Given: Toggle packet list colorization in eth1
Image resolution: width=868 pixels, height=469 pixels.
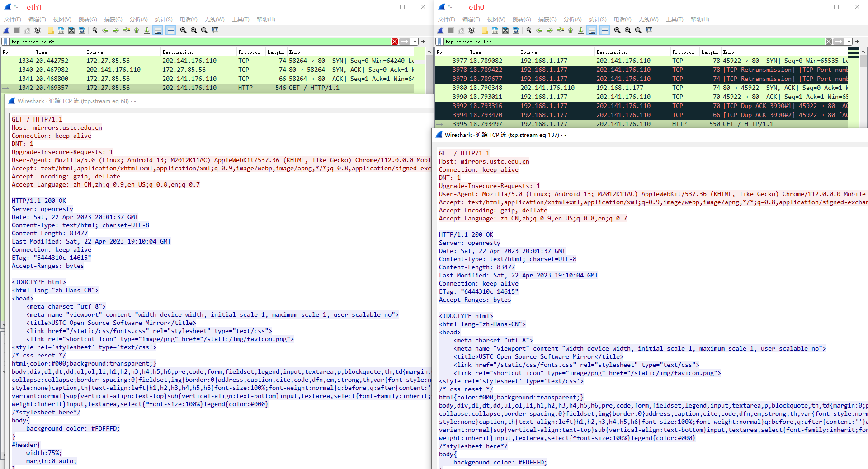Looking at the screenshot, I should [170, 30].
